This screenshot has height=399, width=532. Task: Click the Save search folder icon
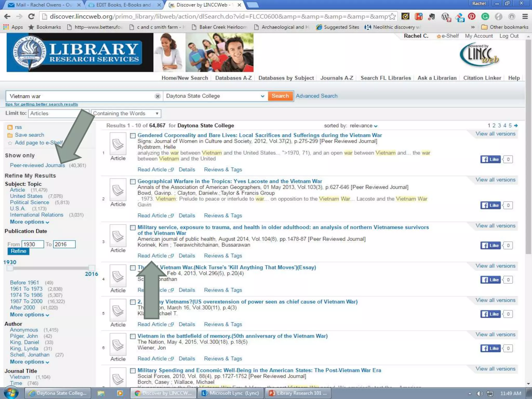pos(10,135)
